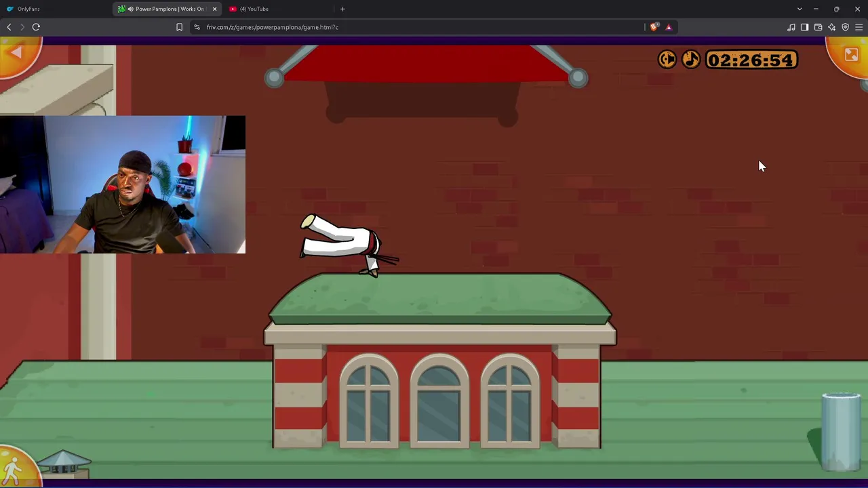Go back to the previous page
The image size is (868, 488).
9,27
